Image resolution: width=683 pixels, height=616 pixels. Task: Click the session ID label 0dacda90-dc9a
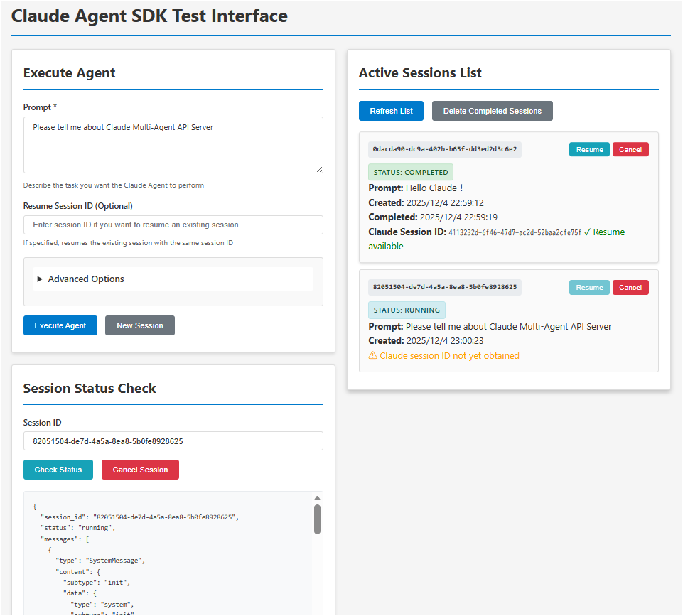pyautogui.click(x=444, y=149)
